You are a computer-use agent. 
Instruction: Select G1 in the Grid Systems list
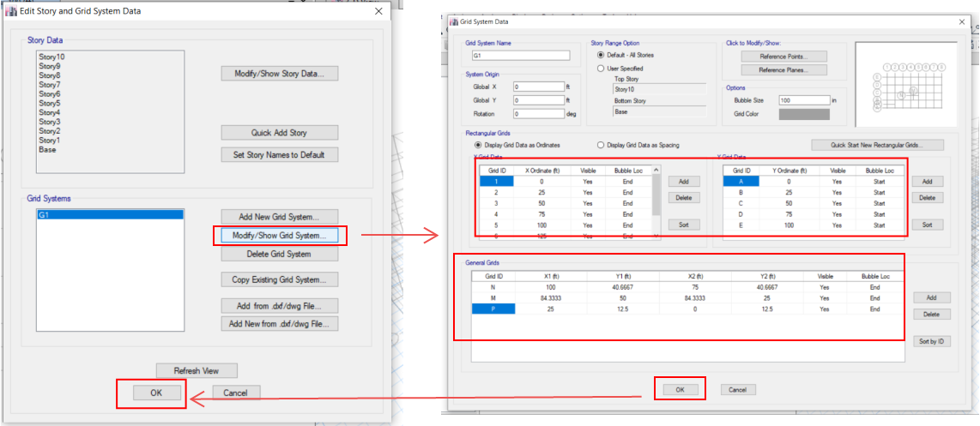tap(103, 215)
